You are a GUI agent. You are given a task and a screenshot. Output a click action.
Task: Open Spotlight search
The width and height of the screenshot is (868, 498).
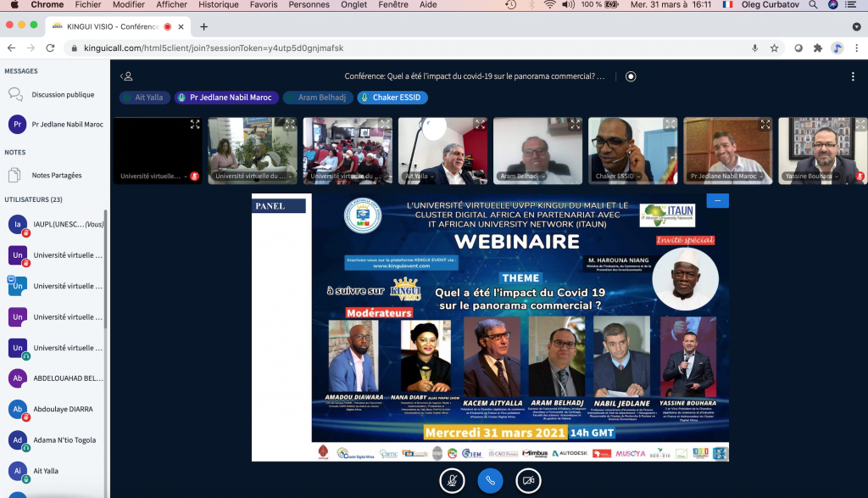(x=813, y=4)
